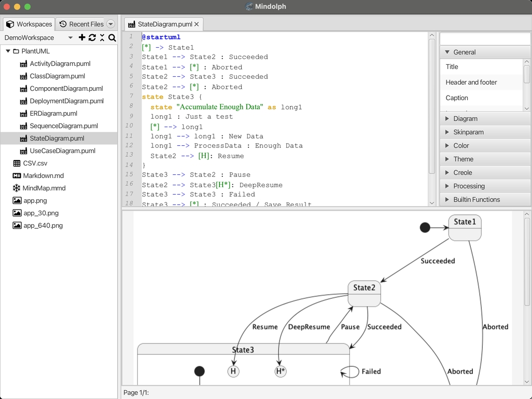Open the MindMap.mmd file

coord(44,188)
